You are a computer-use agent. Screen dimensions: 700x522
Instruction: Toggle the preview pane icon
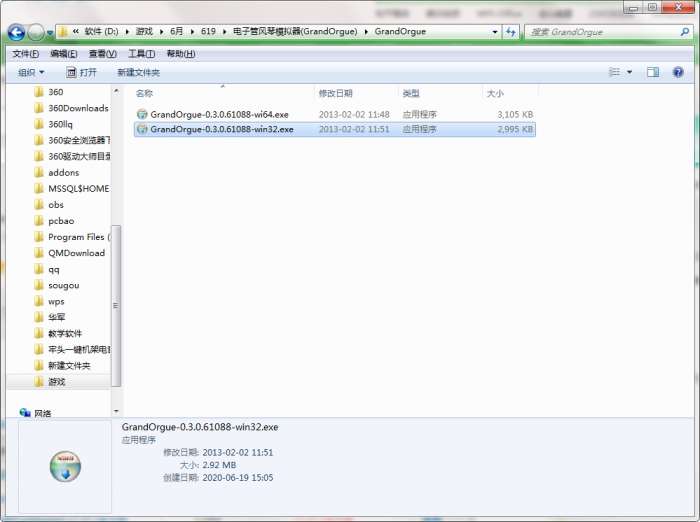tap(653, 72)
